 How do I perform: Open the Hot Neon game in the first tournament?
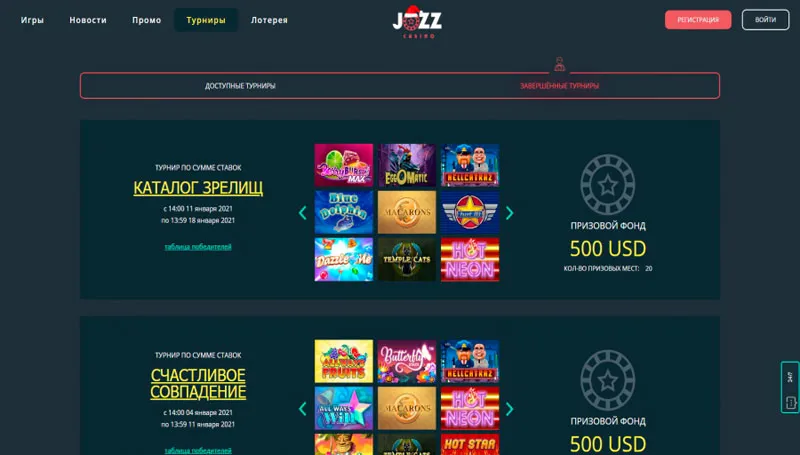[x=470, y=260]
